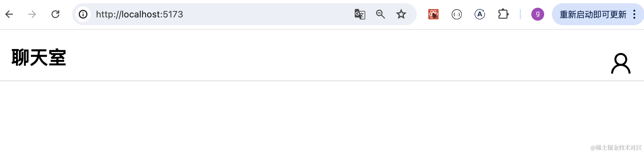Open the user account icon in the chat header

coord(620,63)
